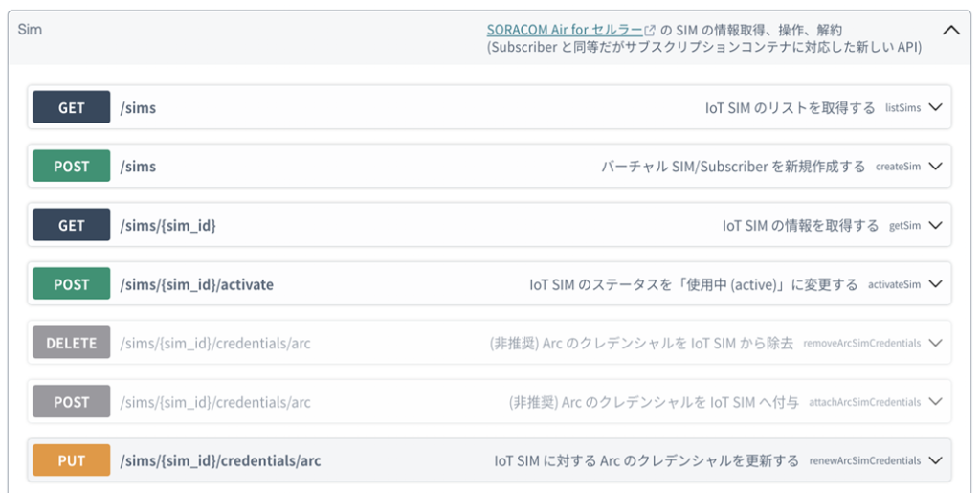Click the POST badge for activate endpoint

click(72, 284)
